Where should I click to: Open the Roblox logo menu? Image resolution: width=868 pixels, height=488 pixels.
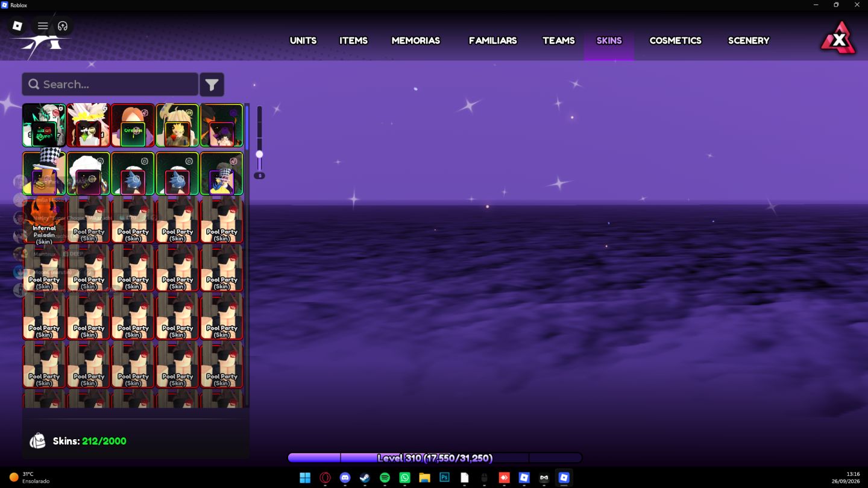17,26
